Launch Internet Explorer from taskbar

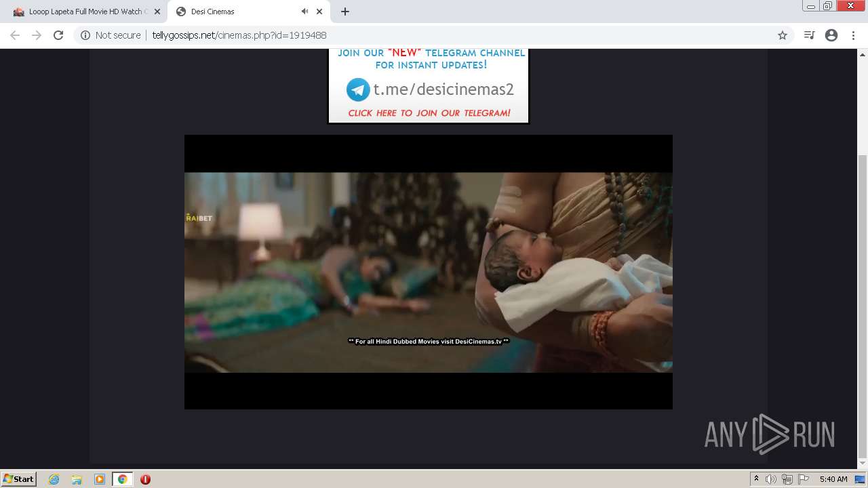54,479
